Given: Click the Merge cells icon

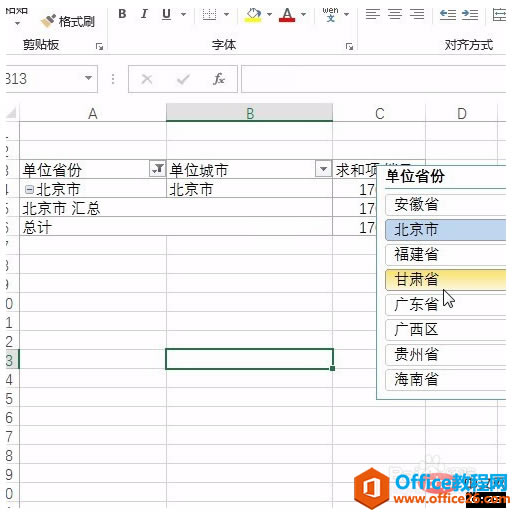Looking at the screenshot, I should point(499,14).
